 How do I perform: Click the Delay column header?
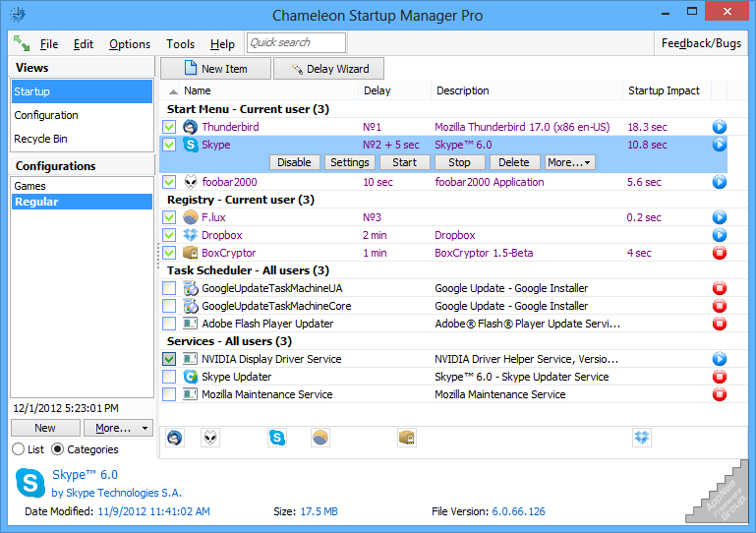pos(394,90)
